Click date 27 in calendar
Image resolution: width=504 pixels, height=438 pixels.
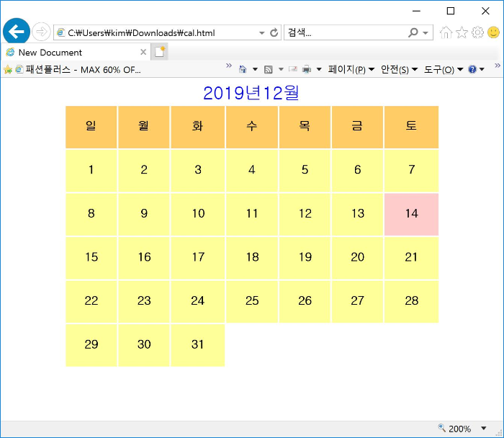click(357, 302)
